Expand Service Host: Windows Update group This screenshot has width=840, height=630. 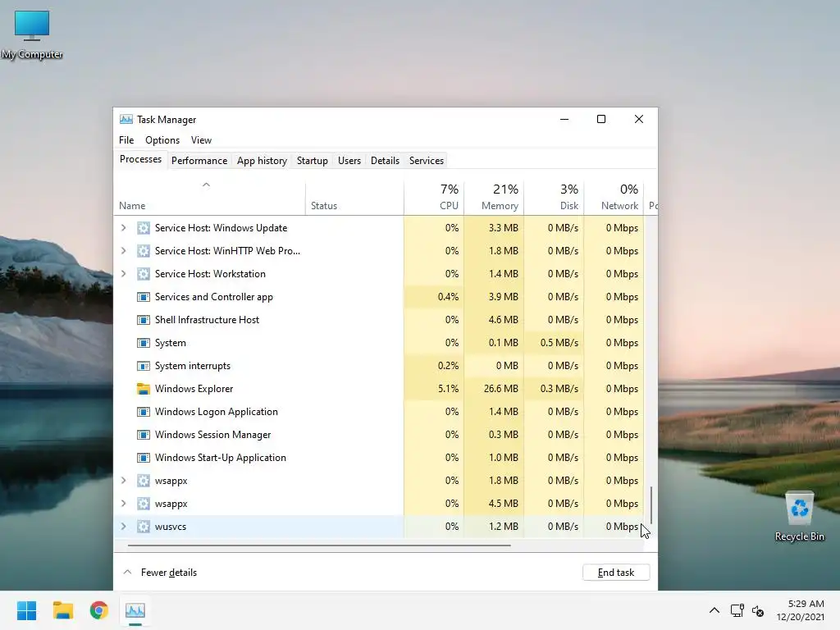[x=124, y=228]
